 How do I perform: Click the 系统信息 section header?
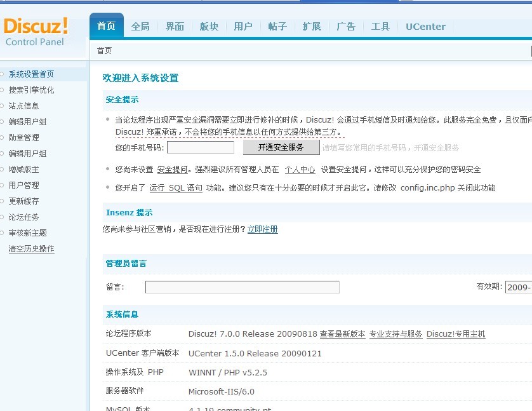pos(122,314)
